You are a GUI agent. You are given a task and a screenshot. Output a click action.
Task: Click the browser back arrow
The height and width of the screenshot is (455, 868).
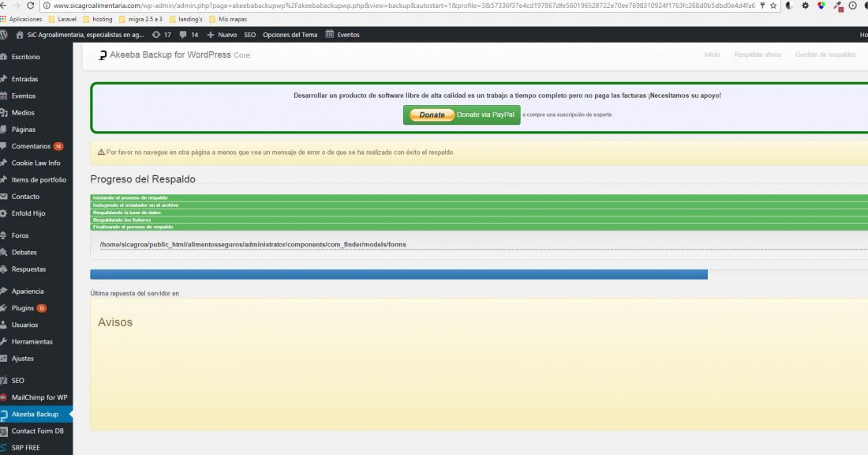[3, 6]
